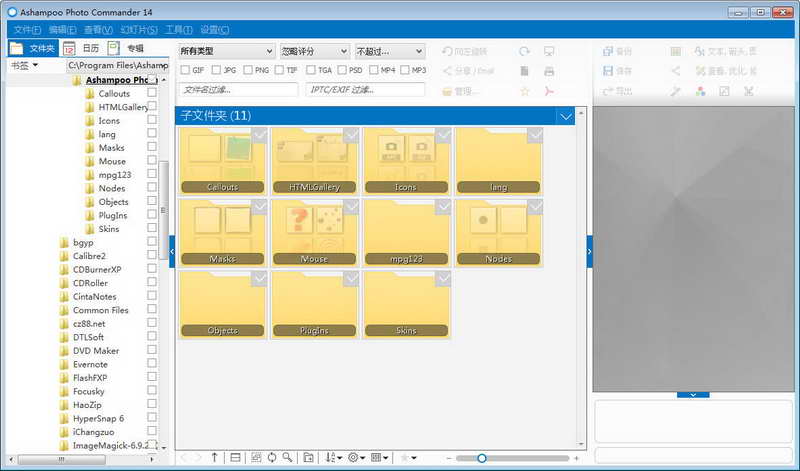
Task: Click the select-all images icon beside refresh
Action: pyautogui.click(x=256, y=458)
